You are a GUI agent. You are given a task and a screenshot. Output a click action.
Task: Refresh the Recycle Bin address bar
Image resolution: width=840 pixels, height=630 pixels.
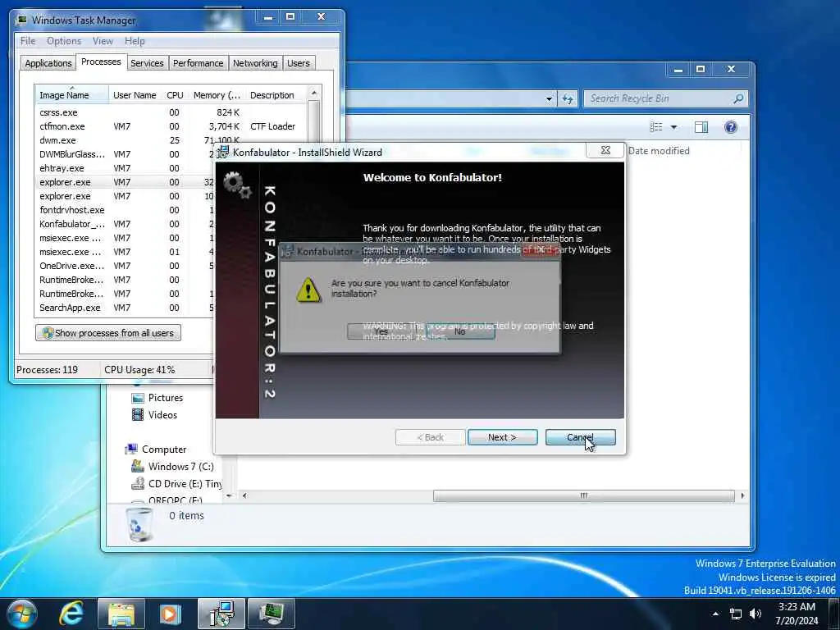pyautogui.click(x=568, y=98)
